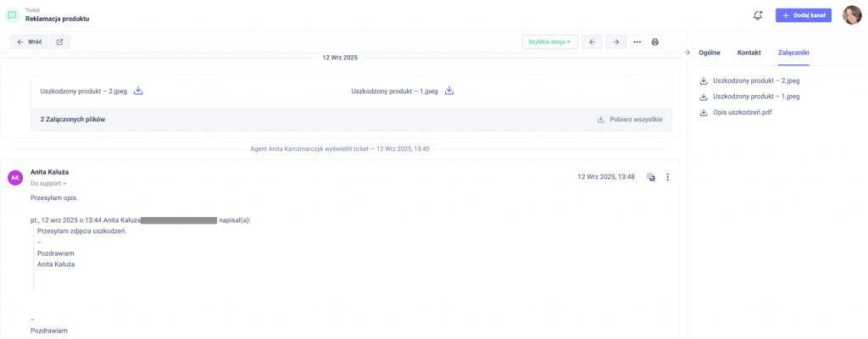Viewport: 868px width, 339px height.
Task: Open Opis uszkodzeń.pdf in attachments panel
Action: click(742, 112)
